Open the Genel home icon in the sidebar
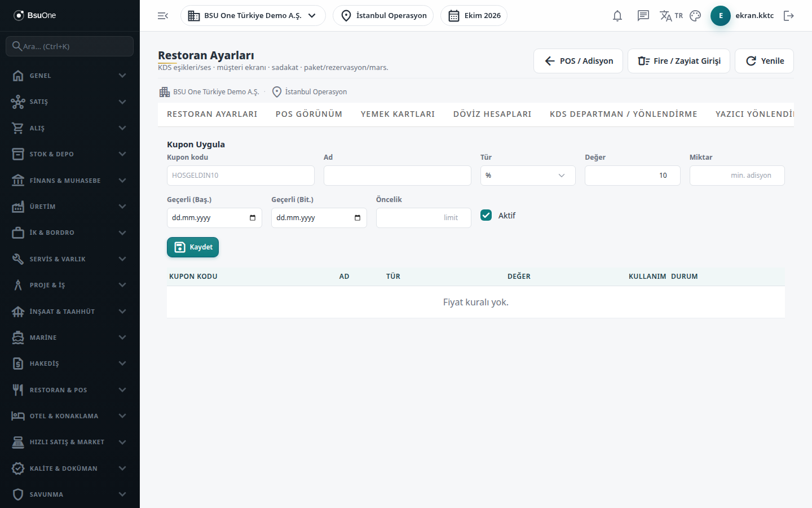 18,76
